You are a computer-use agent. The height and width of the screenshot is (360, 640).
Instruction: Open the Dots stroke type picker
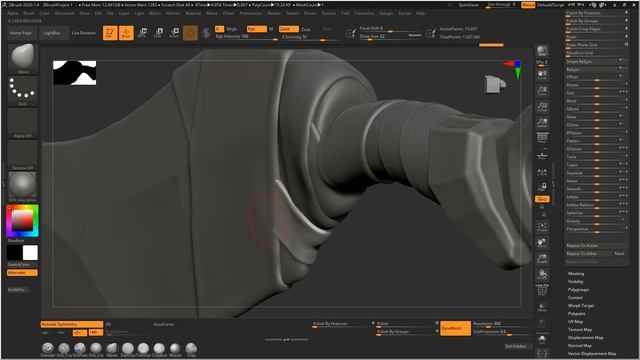click(23, 91)
